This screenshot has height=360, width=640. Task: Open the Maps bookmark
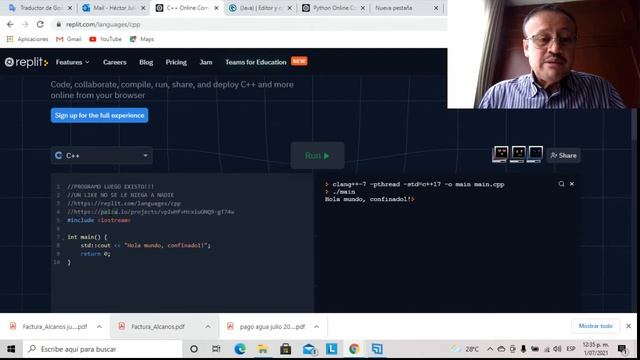click(142, 39)
